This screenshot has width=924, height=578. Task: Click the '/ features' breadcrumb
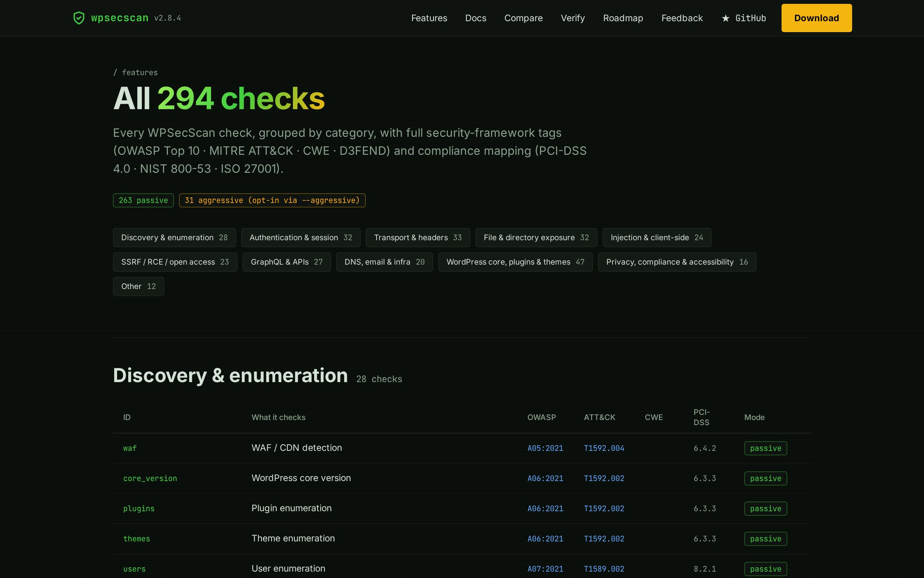(x=135, y=72)
